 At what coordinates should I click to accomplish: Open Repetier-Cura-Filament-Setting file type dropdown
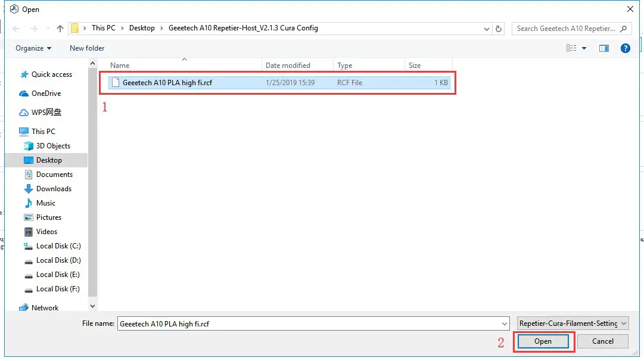[573, 323]
